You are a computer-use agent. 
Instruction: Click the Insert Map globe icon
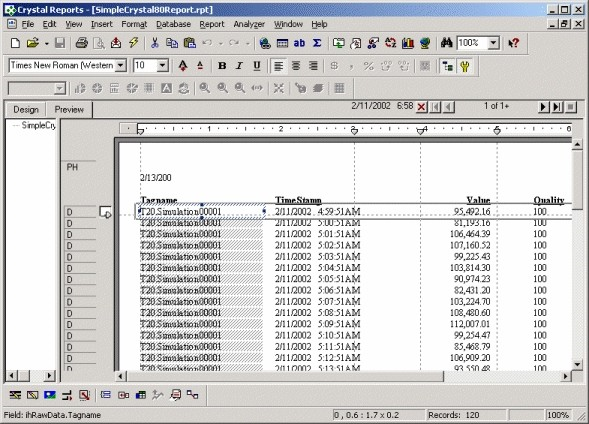click(x=425, y=43)
